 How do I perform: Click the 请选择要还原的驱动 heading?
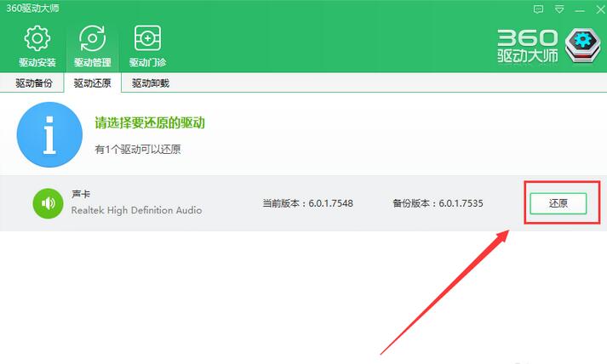[150, 123]
